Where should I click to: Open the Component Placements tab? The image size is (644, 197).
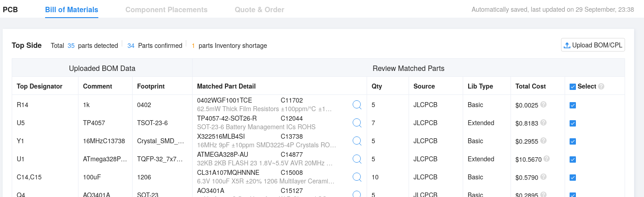(x=166, y=9)
